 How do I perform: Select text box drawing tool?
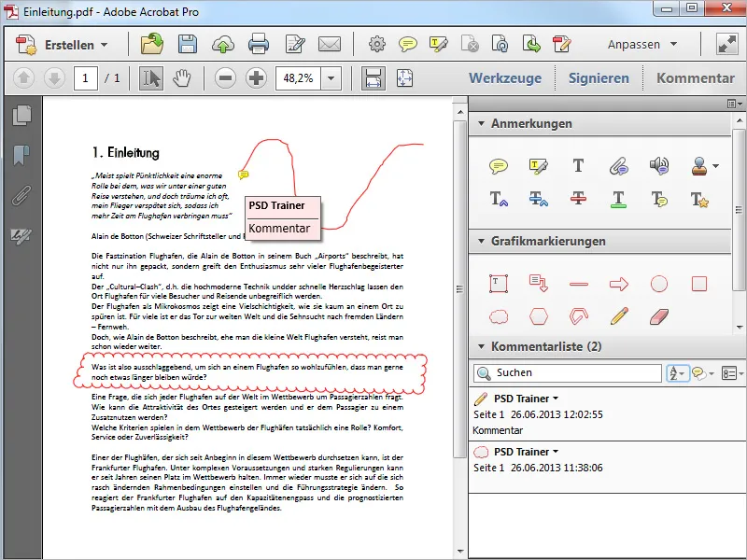point(499,284)
